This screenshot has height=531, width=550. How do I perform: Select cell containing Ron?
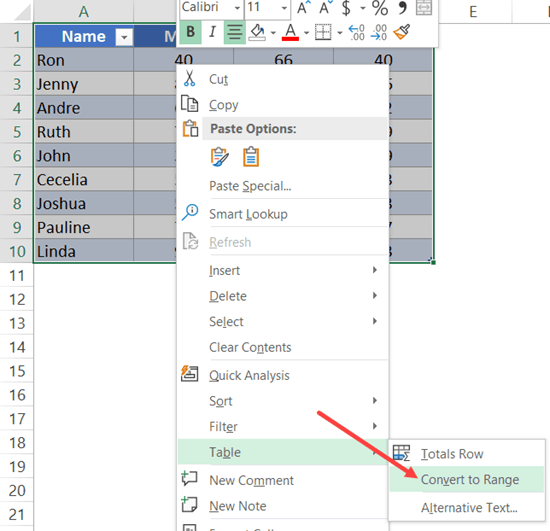(x=84, y=60)
